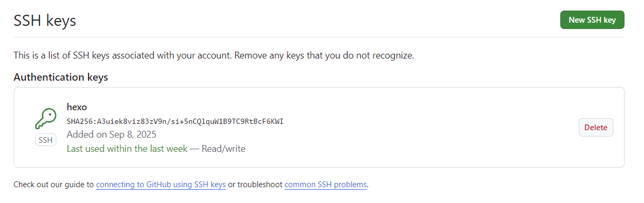Click the 'or troubleshoot' text between the links
The width and height of the screenshot is (644, 203).
(x=255, y=185)
